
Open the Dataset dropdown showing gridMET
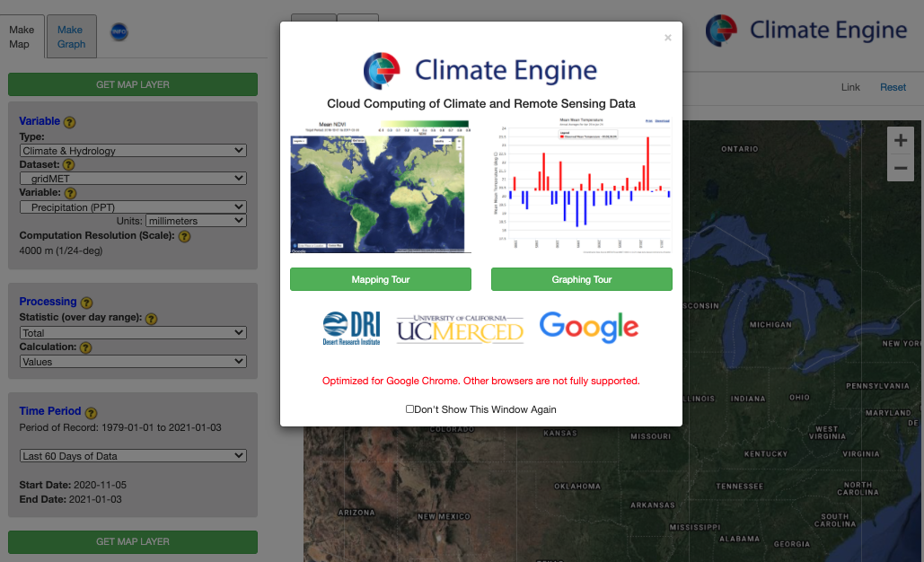pos(133,178)
